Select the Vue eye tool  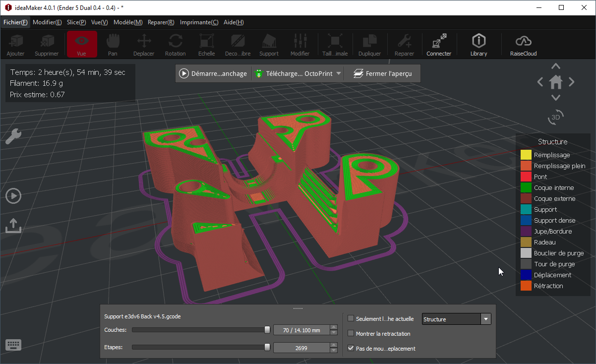pos(82,44)
